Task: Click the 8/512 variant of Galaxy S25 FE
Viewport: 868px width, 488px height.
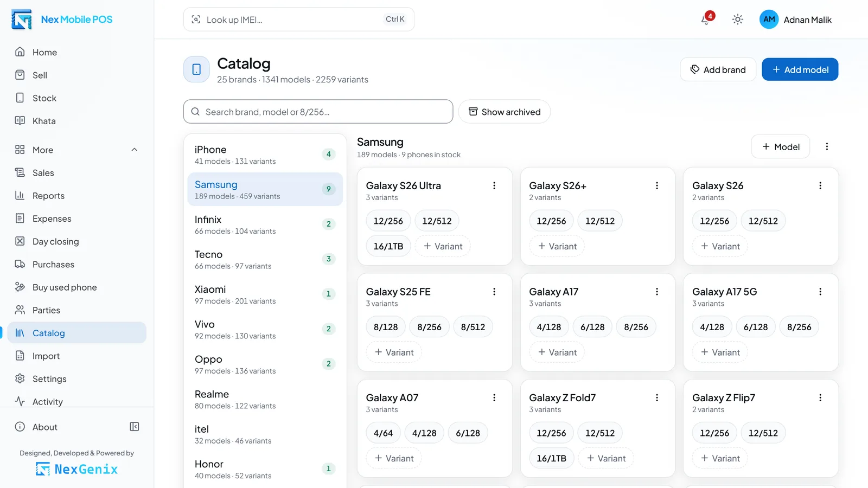Action: (x=473, y=327)
